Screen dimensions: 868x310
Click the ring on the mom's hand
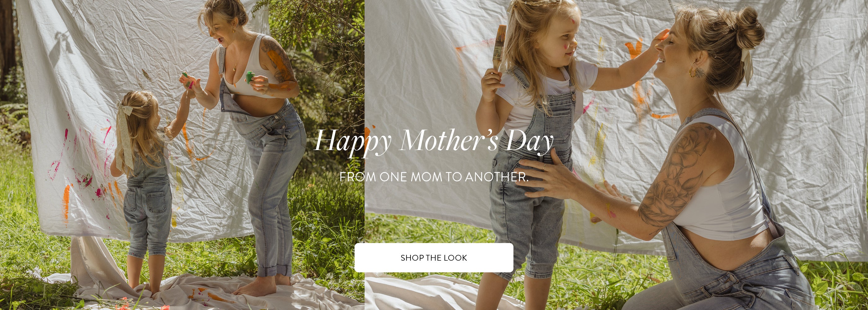click(x=543, y=166)
